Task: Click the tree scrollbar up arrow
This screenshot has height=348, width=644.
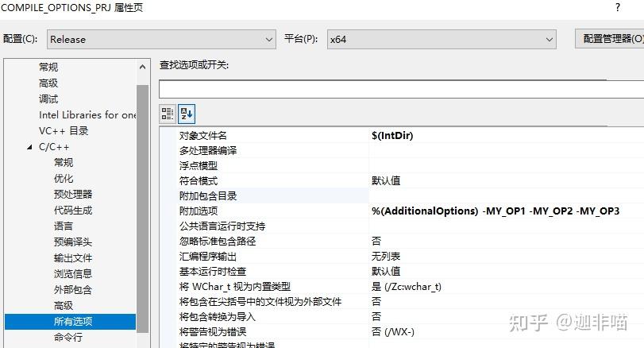Action: point(142,67)
